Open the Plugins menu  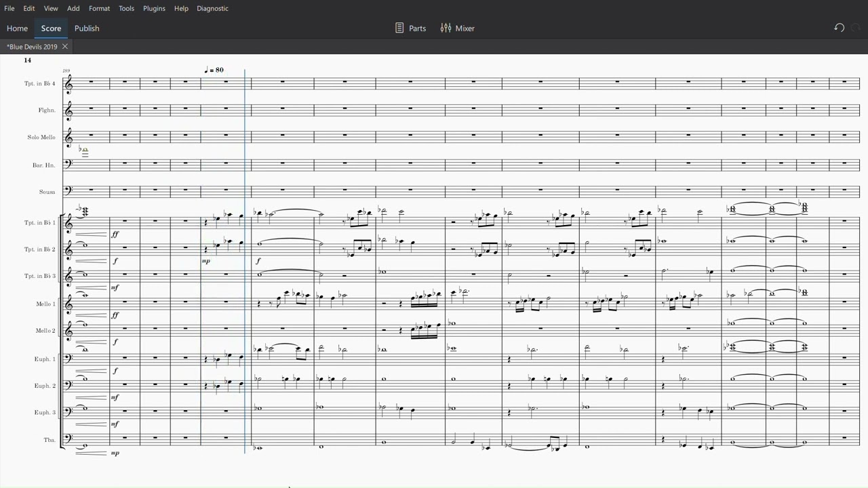154,8
